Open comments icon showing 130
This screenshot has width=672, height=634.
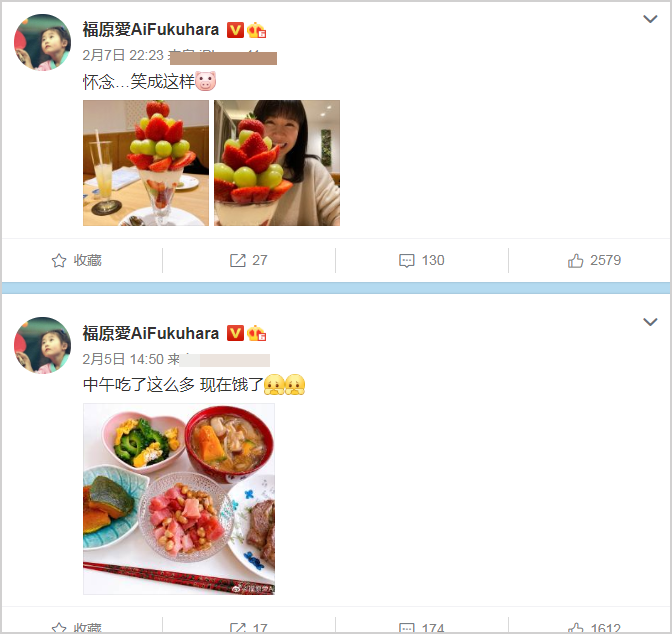(406, 261)
